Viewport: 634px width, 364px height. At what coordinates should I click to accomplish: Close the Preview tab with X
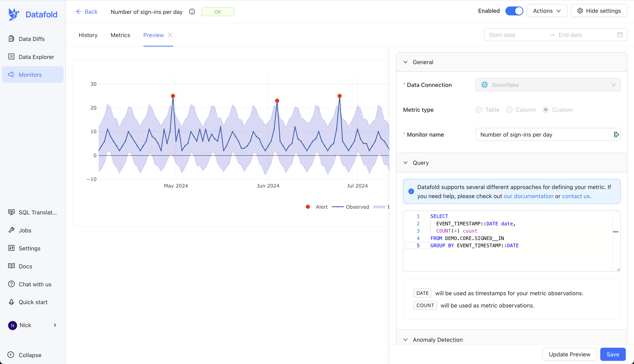[x=170, y=35]
